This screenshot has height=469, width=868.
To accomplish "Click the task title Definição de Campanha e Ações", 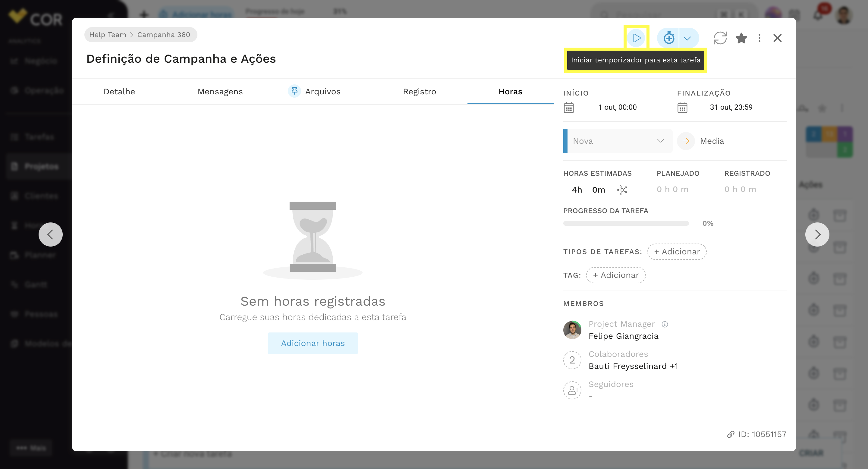I will (x=181, y=59).
